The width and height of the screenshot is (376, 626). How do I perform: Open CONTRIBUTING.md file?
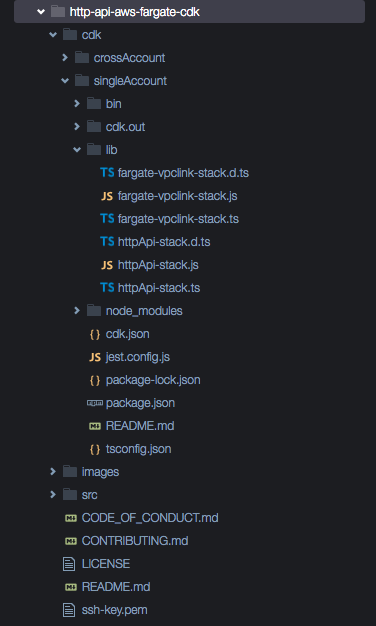click(135, 541)
